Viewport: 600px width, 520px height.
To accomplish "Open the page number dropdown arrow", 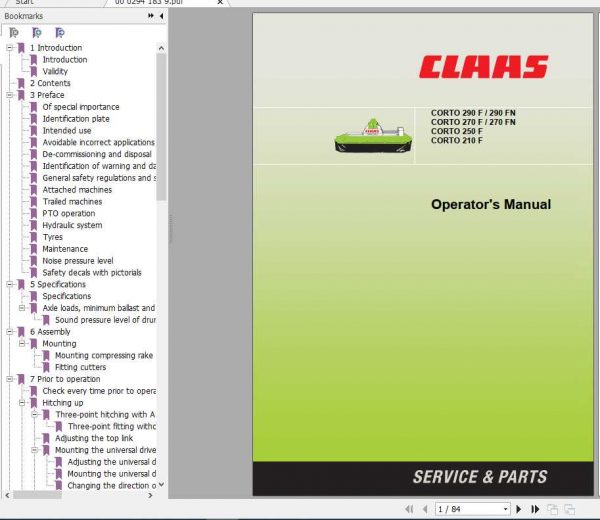I will click(505, 509).
